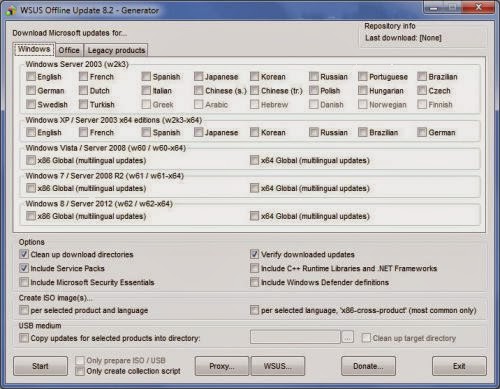Check Spanish under Windows Server 2003 (w2k3)
The height and width of the screenshot is (389, 500).
146,77
